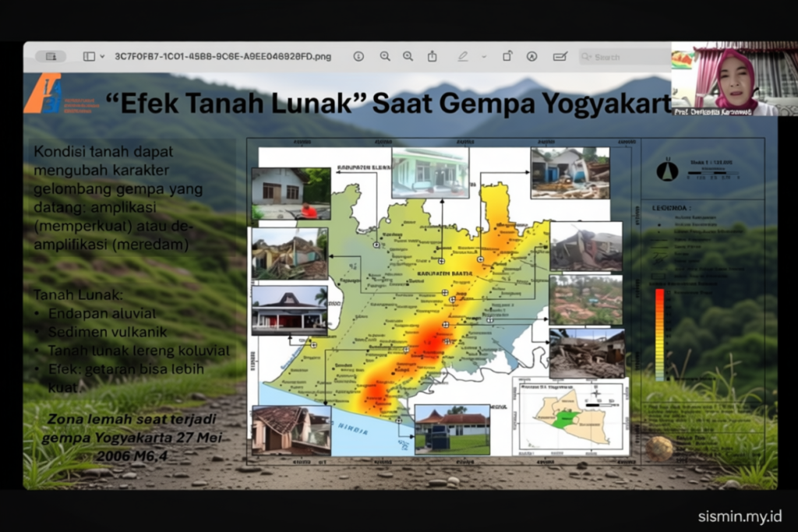This screenshot has width=798, height=532.
Task: Zoom out using the minus magnifier icon
Action: pyautogui.click(x=385, y=57)
